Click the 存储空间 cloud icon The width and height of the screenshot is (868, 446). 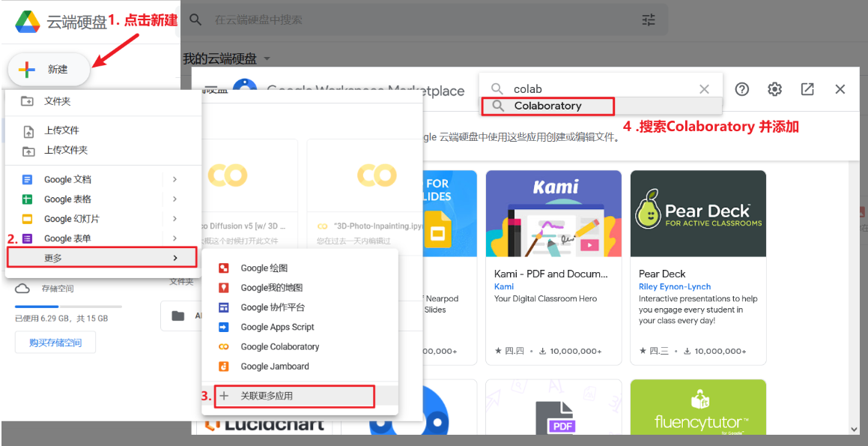click(x=22, y=289)
